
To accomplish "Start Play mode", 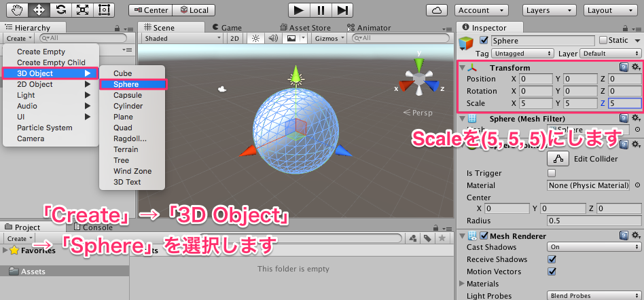I will click(299, 10).
